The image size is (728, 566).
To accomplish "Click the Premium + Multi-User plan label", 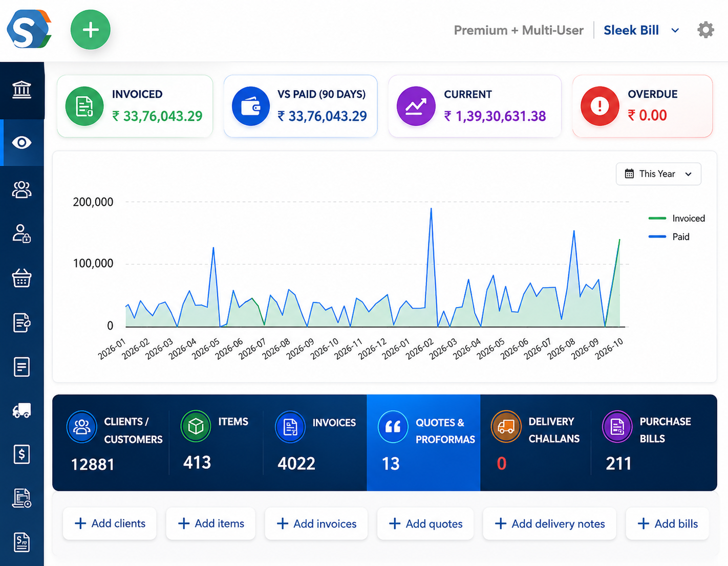I will point(519,30).
